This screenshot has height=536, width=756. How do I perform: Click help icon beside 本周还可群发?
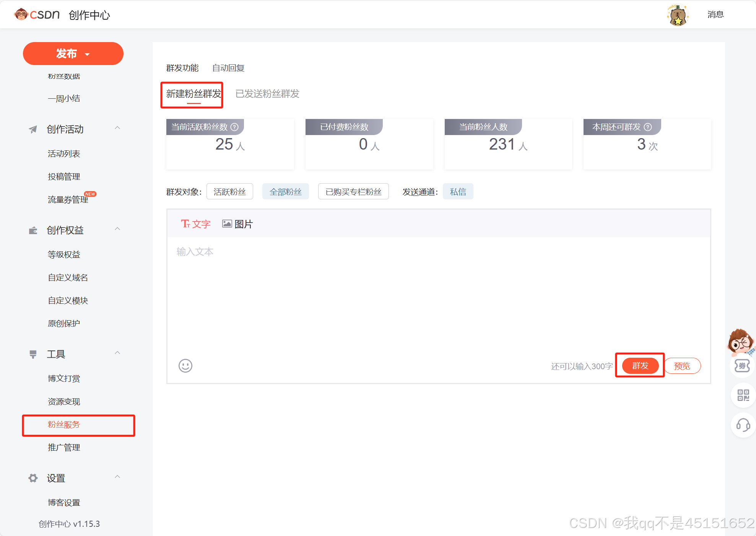coord(648,127)
